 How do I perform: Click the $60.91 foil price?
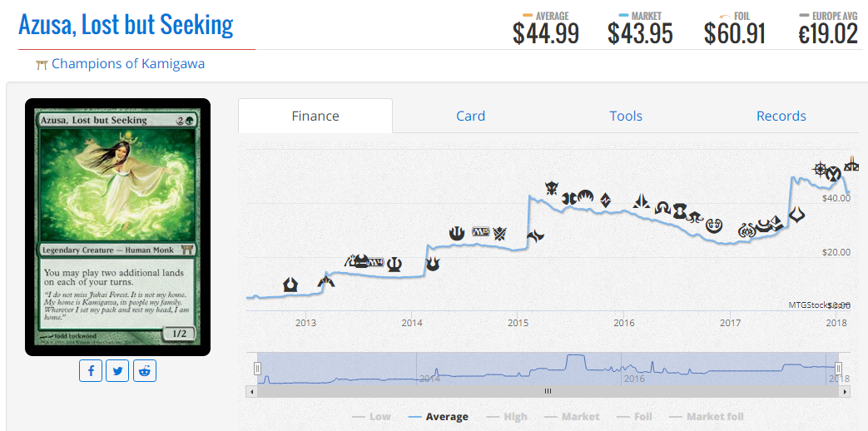pyautogui.click(x=735, y=34)
